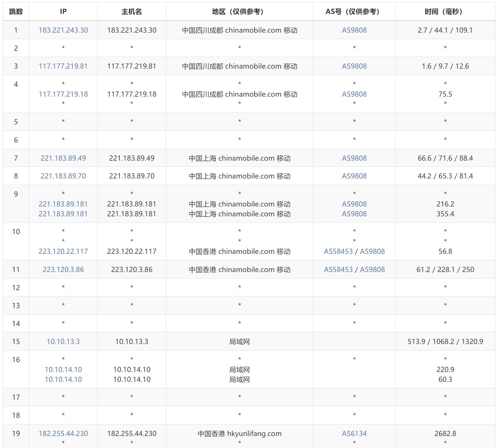Select IP link 221.183.89.70

click(x=63, y=176)
